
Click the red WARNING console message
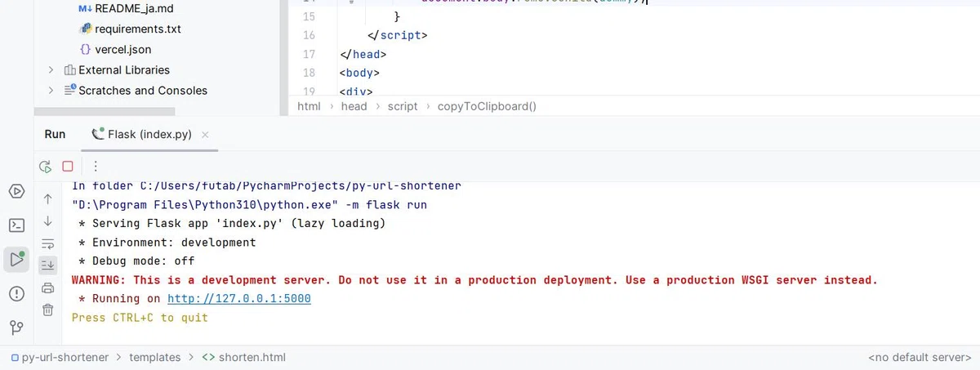point(474,279)
